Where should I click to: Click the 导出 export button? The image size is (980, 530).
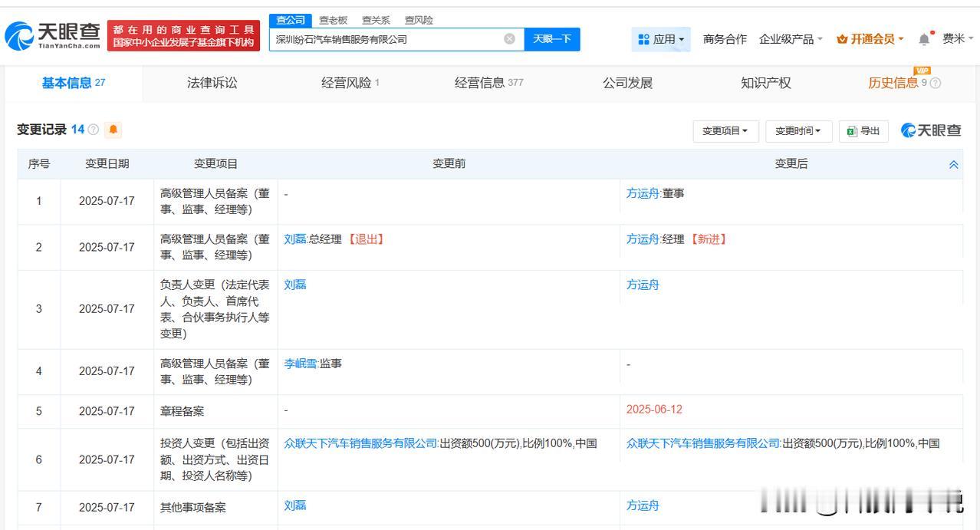863,131
